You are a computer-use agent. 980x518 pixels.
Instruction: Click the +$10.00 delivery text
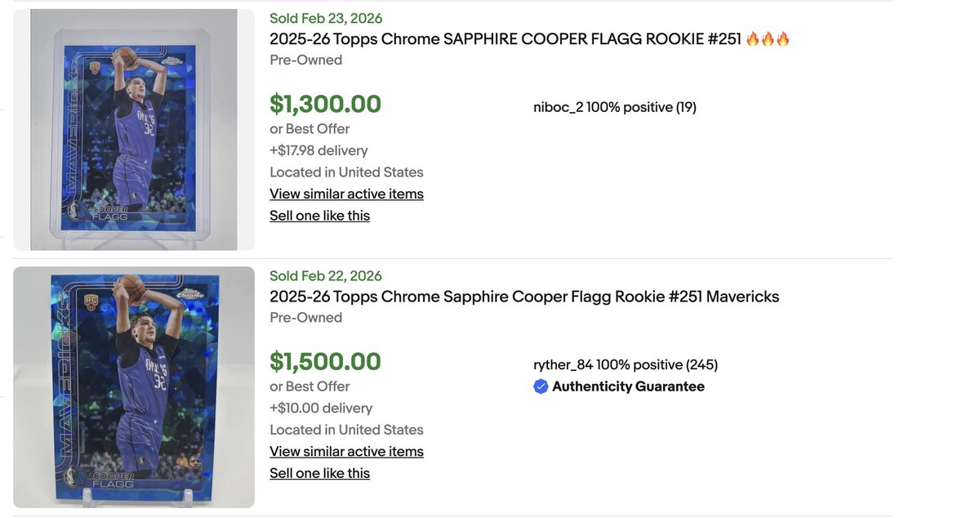pyautogui.click(x=321, y=408)
